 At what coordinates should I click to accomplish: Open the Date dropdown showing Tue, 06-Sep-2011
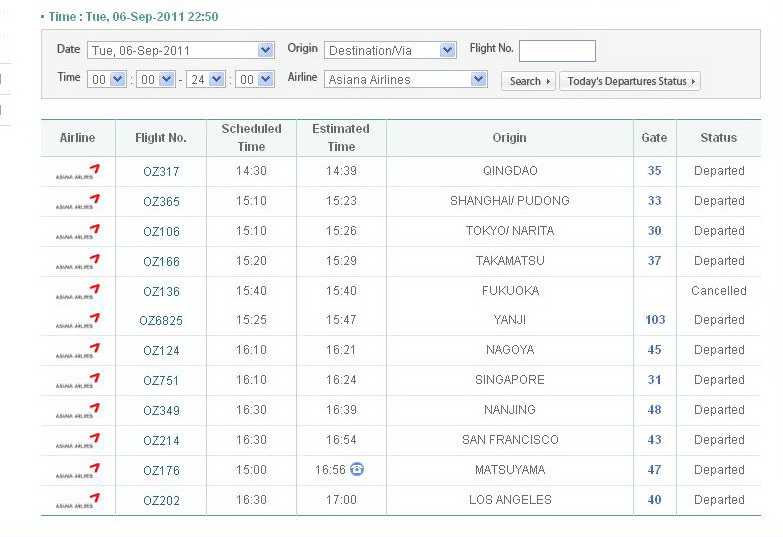tap(181, 50)
